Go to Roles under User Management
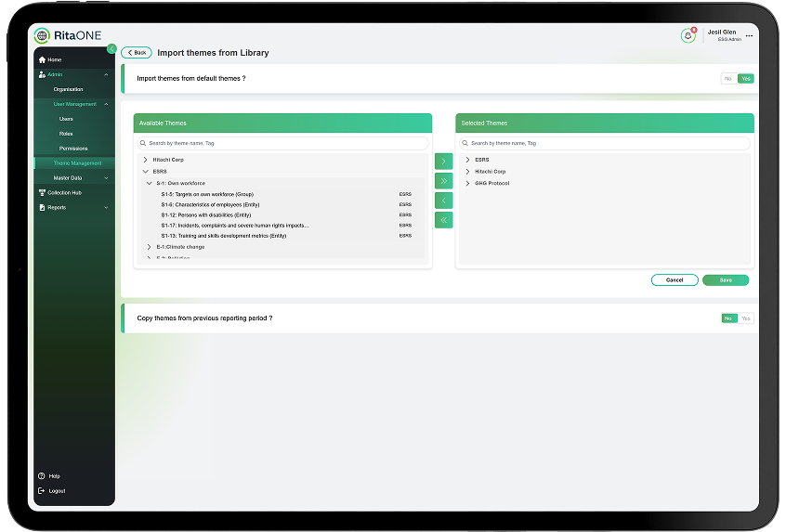Image resolution: width=786 pixels, height=532 pixels. point(66,134)
